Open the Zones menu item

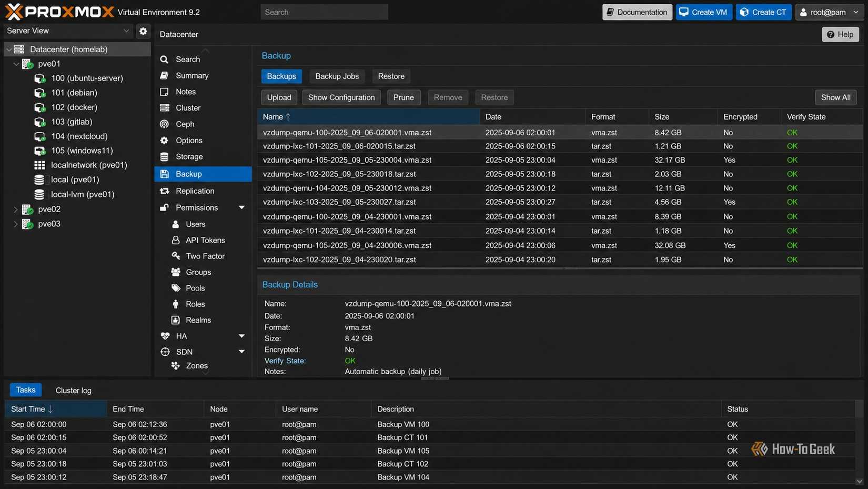[197, 366]
